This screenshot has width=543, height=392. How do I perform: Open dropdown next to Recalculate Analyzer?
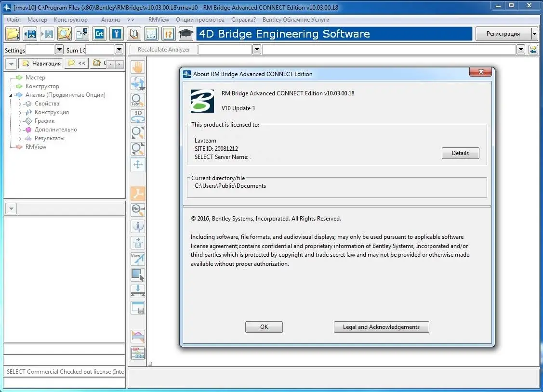pyautogui.click(x=257, y=50)
